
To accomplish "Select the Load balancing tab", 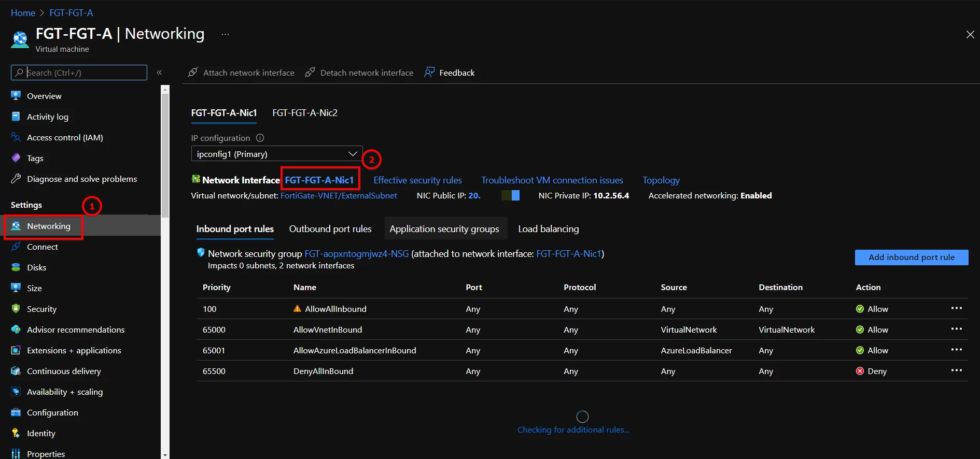I will click(x=549, y=229).
